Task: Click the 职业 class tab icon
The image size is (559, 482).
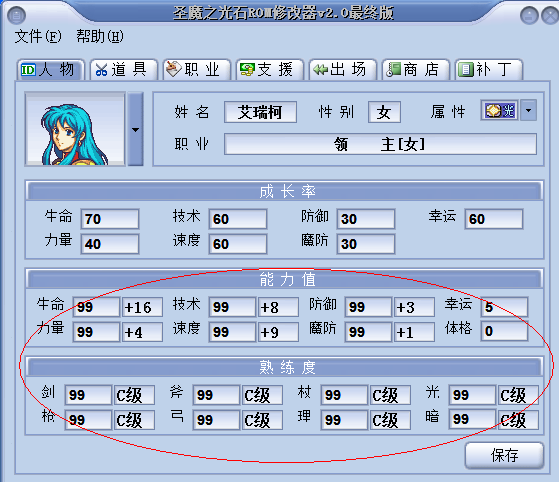Action: (x=174, y=69)
